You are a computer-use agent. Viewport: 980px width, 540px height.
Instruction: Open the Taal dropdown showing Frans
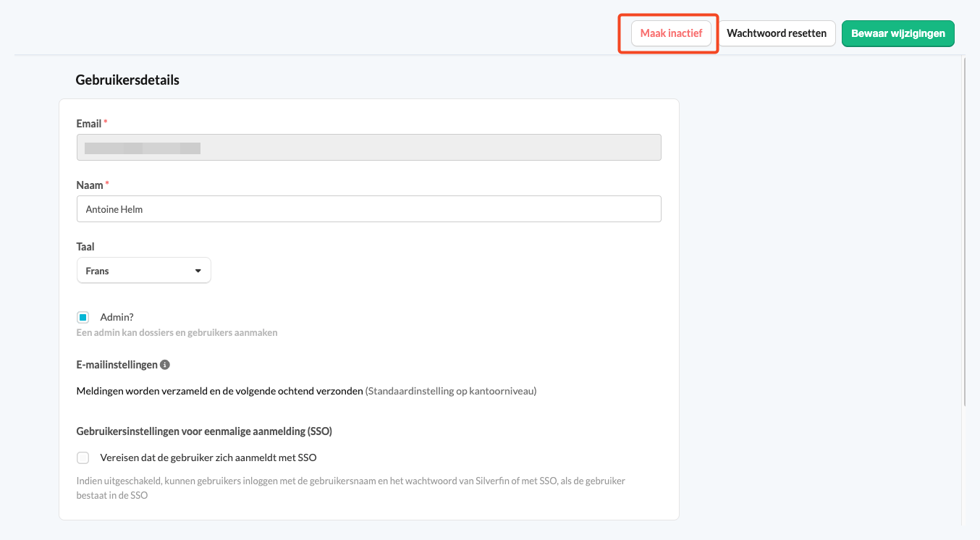[x=144, y=271]
